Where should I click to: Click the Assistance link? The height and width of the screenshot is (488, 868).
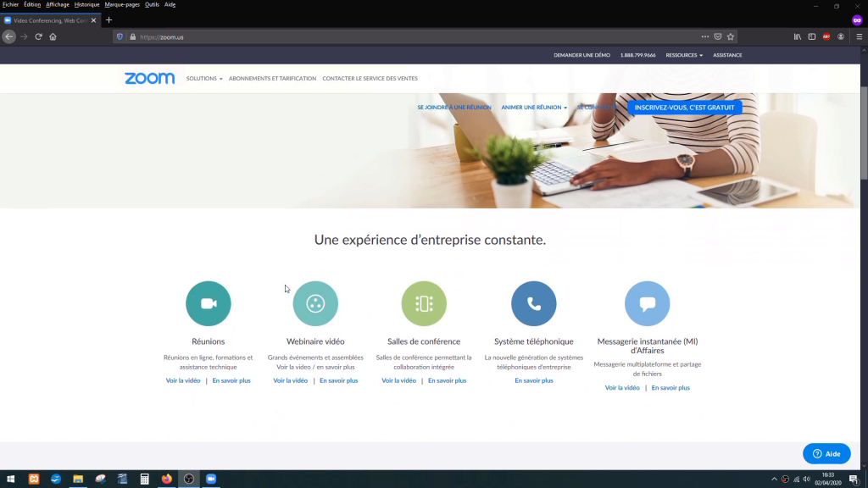[x=727, y=55]
